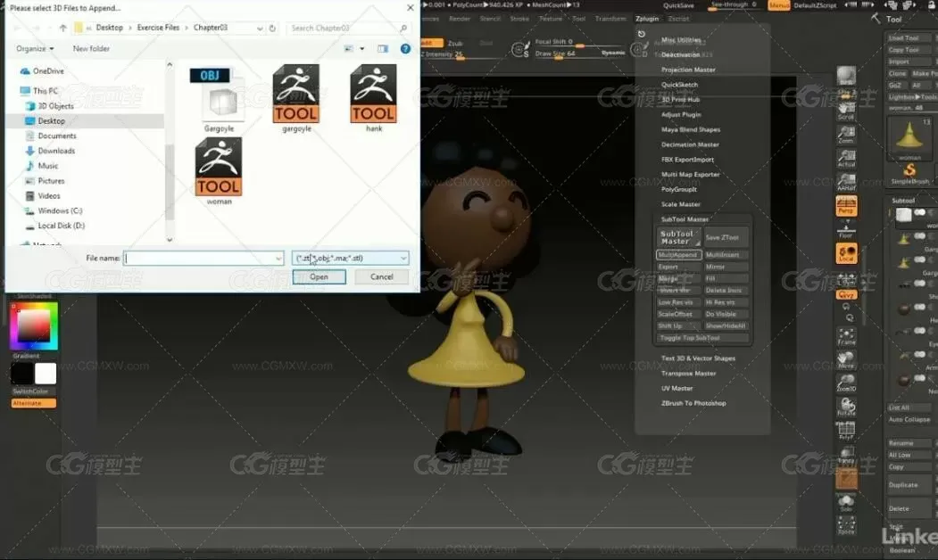Click the Cancel button in dialog

(382, 276)
